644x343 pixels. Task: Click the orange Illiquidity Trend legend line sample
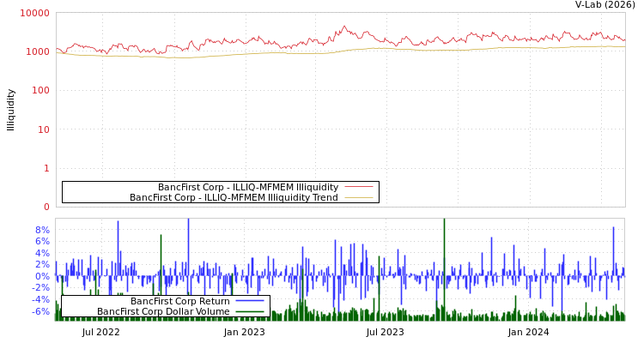pyautogui.click(x=358, y=197)
